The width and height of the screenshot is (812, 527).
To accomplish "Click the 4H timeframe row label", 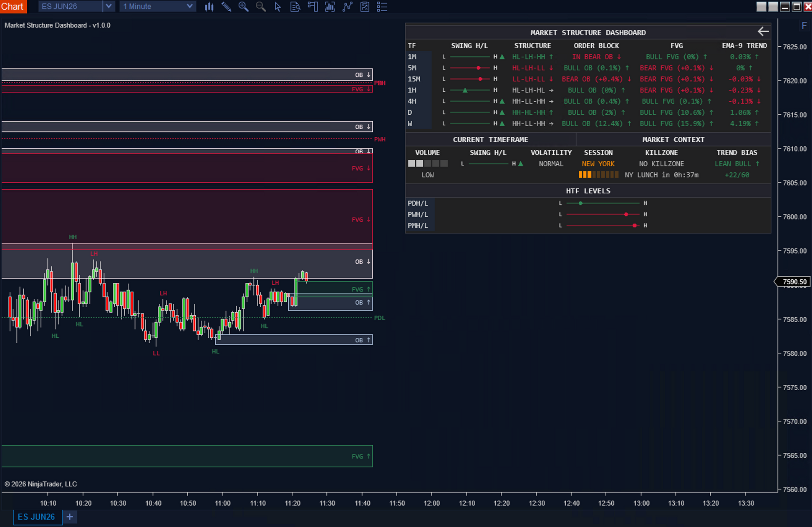I will click(412, 101).
